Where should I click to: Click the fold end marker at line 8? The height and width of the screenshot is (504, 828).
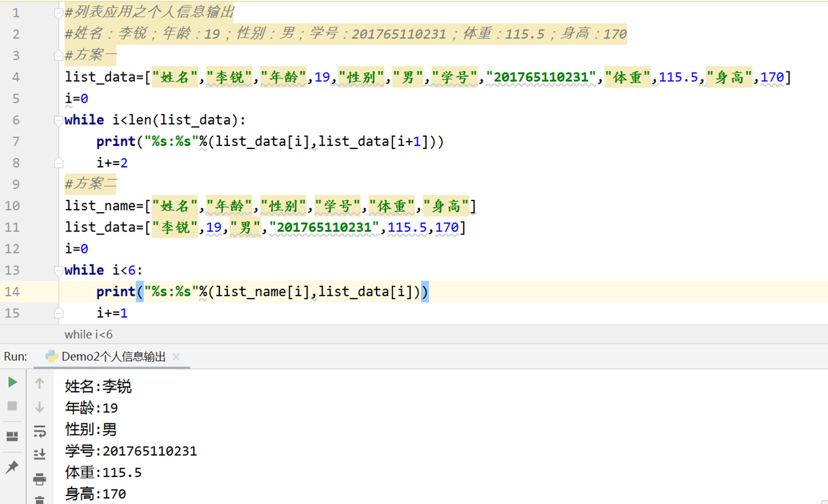tap(59, 163)
